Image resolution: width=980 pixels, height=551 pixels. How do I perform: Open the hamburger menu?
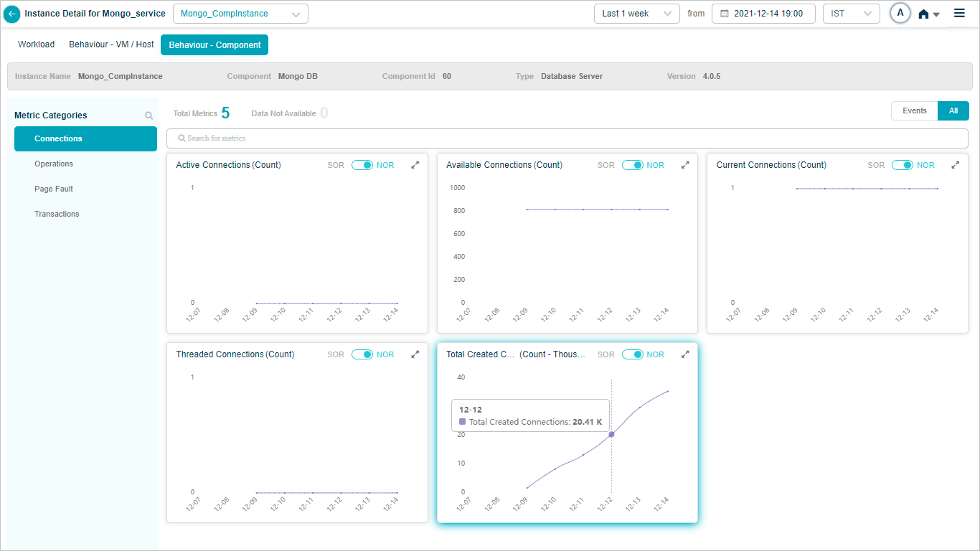pyautogui.click(x=959, y=13)
